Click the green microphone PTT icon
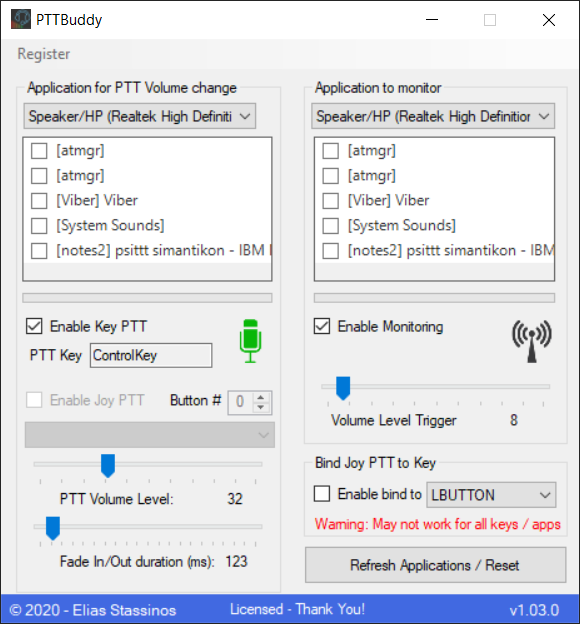This screenshot has height=624, width=580. coord(250,341)
